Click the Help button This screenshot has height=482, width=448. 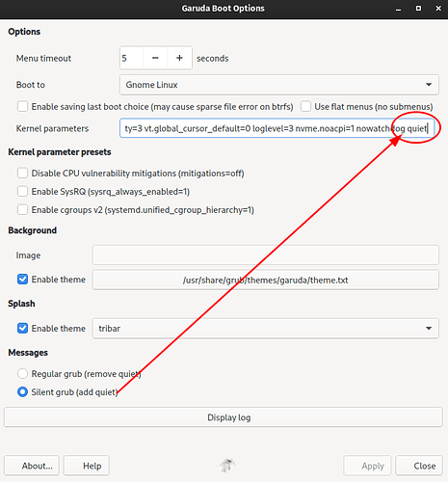(87, 466)
